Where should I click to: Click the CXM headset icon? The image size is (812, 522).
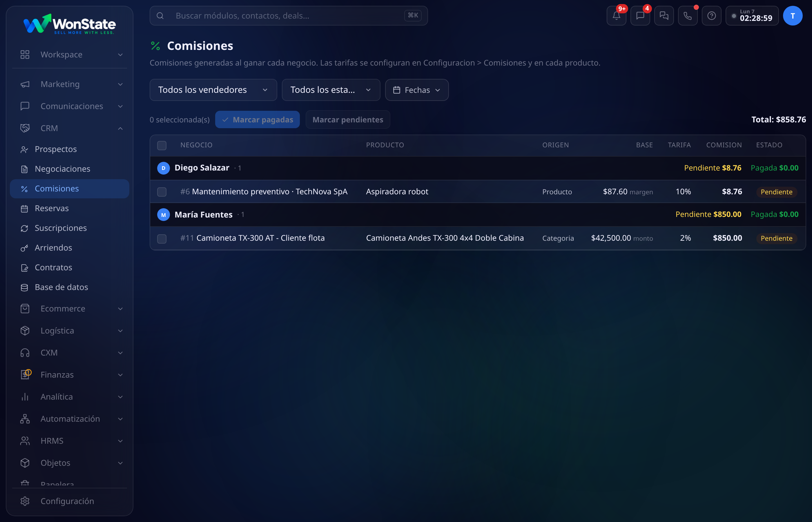click(x=25, y=353)
